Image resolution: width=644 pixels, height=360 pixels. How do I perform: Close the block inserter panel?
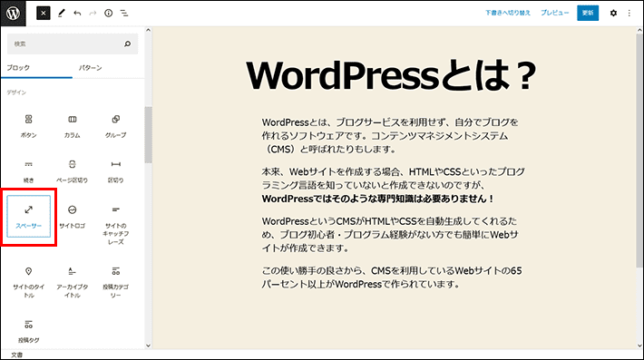pos(44,13)
